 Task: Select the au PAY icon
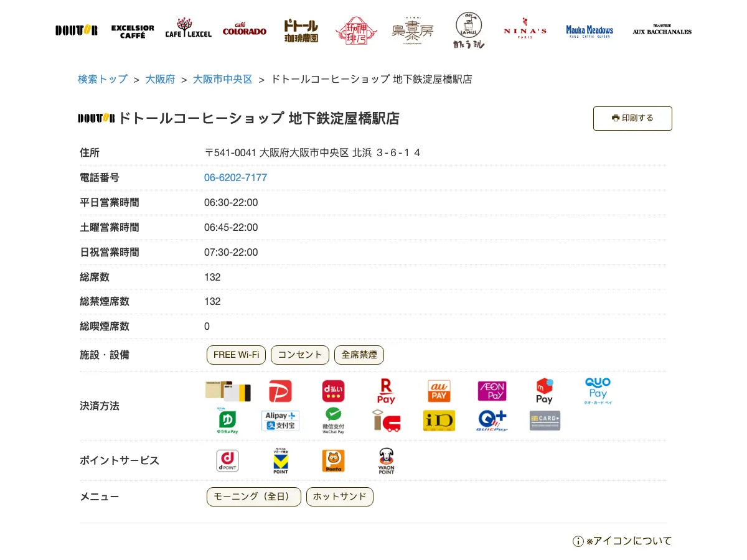click(x=439, y=391)
